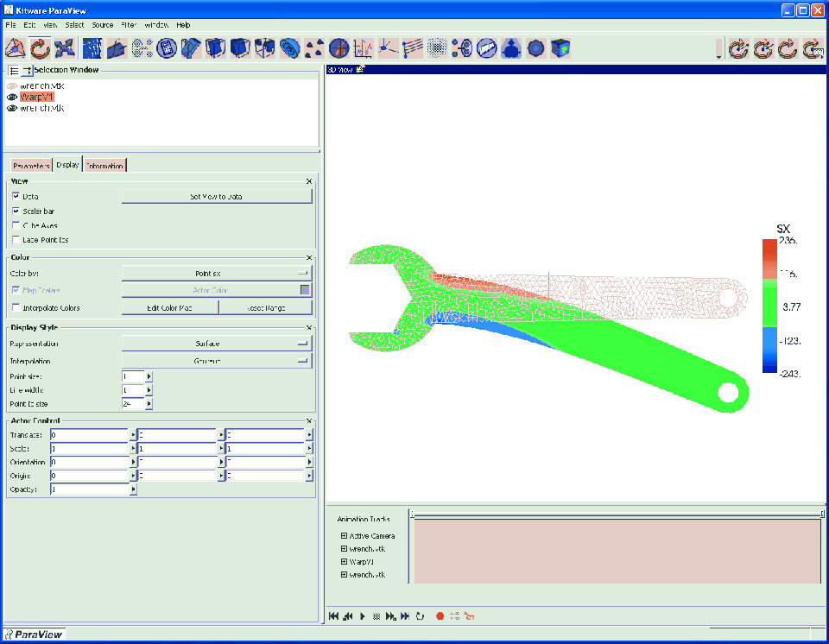Screen dimensions: 829x644
Task: Uncheck the Data checkbox
Action: pos(16,196)
